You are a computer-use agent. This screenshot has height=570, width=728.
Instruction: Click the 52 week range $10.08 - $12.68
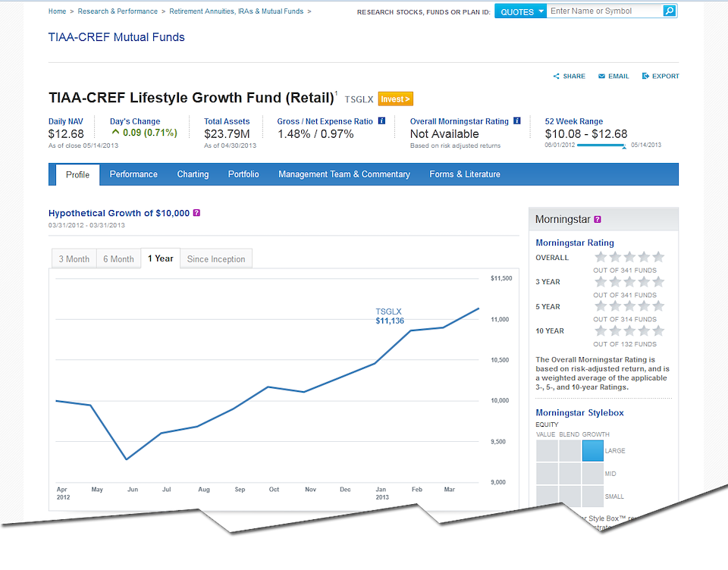(x=586, y=134)
